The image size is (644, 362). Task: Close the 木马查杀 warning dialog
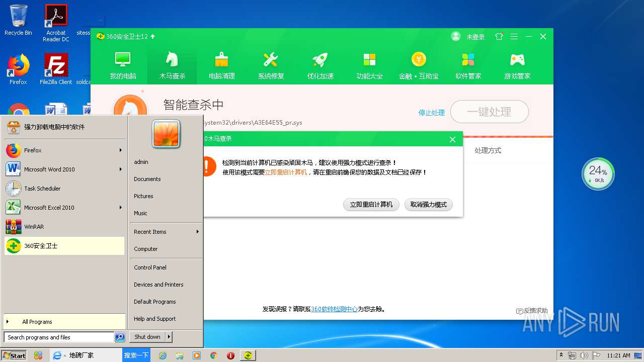tap(452, 139)
